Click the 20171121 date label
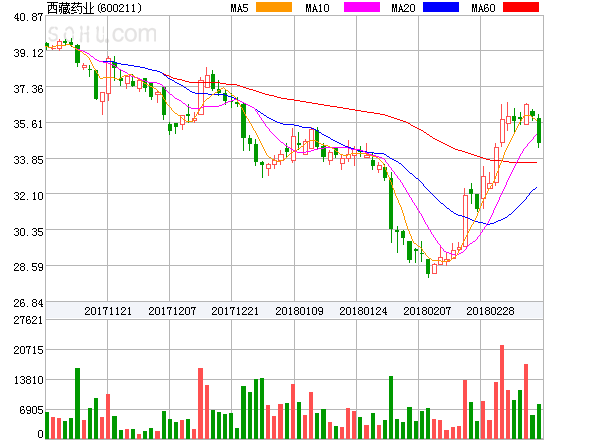600x440 pixels. coord(108,311)
